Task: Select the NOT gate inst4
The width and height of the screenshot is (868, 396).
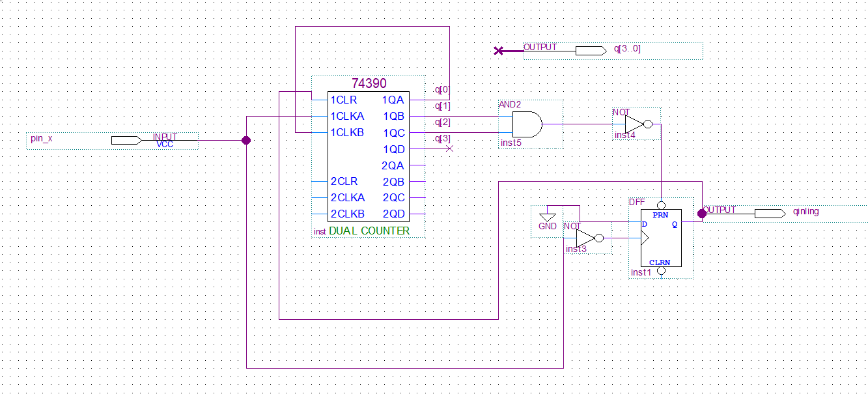Action: (639, 123)
